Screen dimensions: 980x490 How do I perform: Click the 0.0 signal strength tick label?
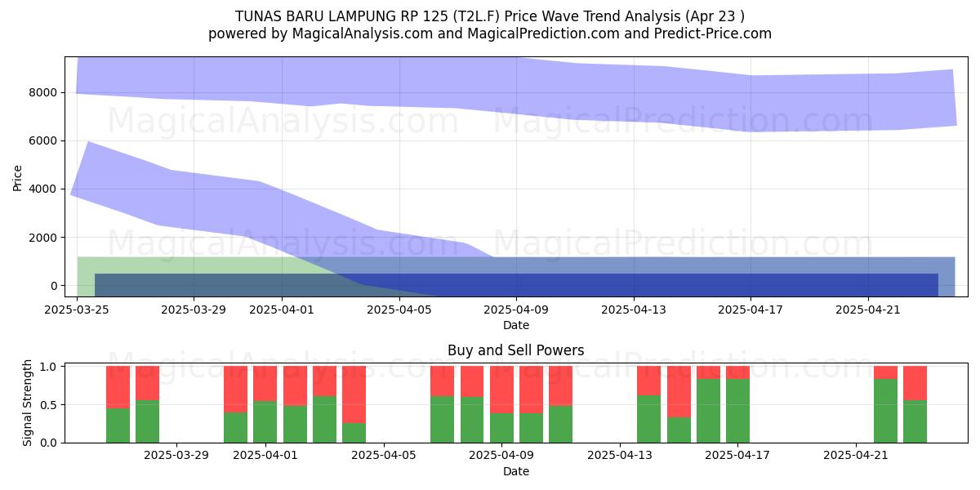click(x=48, y=443)
